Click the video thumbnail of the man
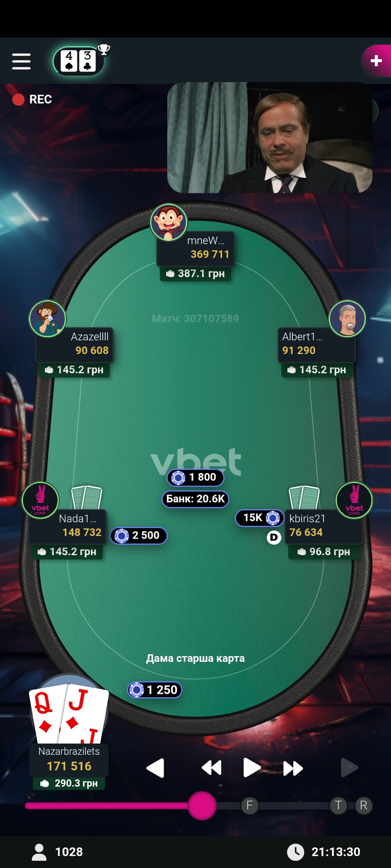 270,138
